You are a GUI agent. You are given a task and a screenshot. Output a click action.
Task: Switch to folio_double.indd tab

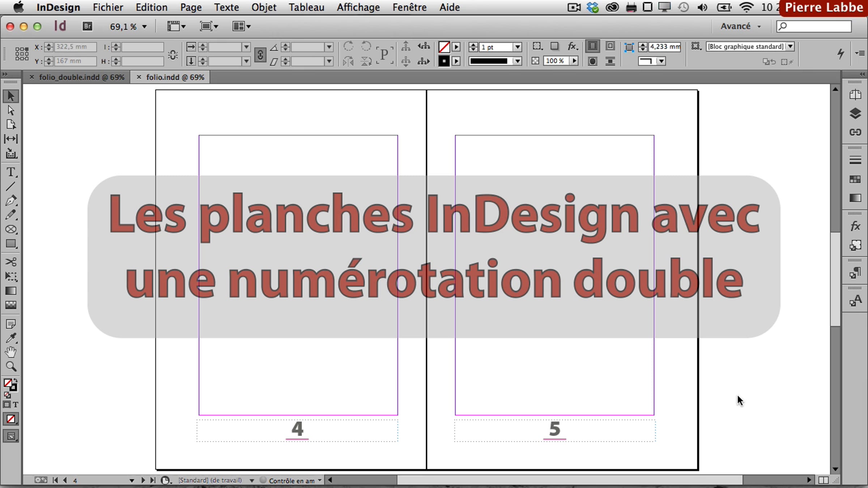(81, 77)
